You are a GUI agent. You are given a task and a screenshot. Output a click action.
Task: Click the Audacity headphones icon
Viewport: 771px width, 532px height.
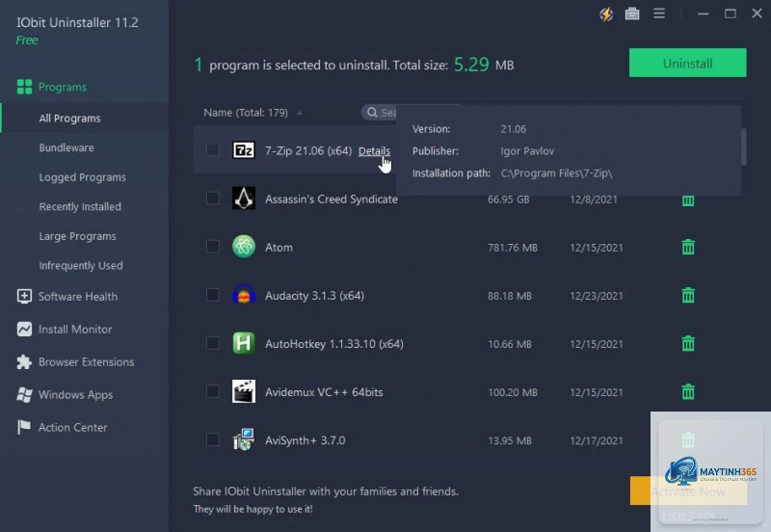[x=244, y=295]
